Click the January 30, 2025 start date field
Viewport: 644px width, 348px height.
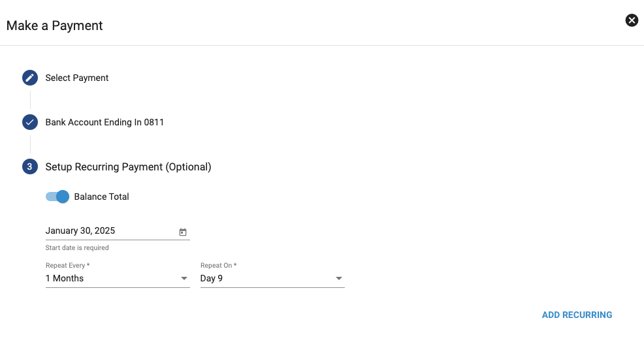(x=108, y=230)
